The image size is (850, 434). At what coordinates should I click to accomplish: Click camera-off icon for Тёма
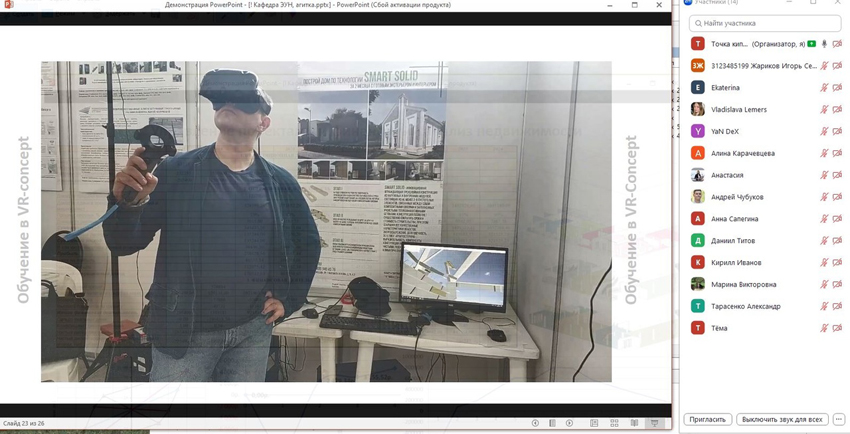838,328
